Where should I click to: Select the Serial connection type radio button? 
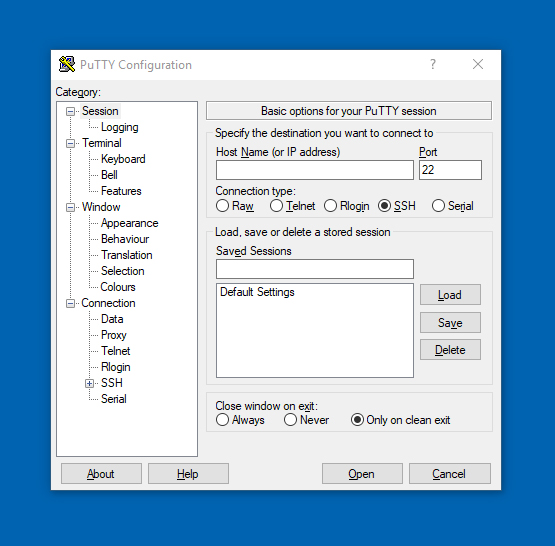coord(438,206)
